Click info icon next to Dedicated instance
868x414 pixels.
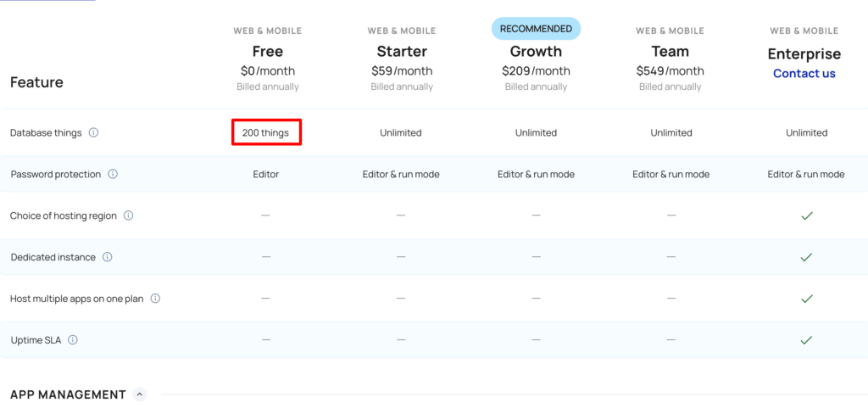108,257
